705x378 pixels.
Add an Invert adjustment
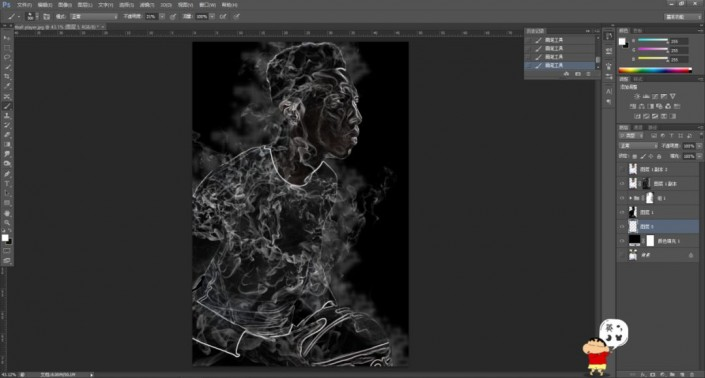point(637,116)
